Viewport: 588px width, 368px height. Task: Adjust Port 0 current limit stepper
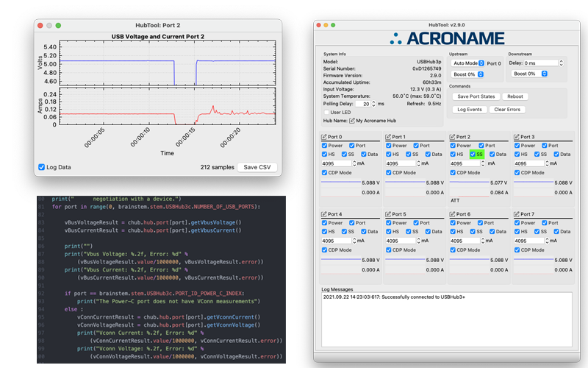[x=354, y=163]
